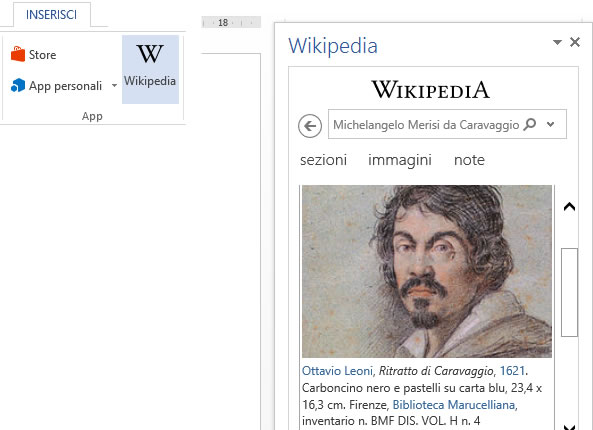The height and width of the screenshot is (430, 593).
Task: Open the INSERISCI ribbon tab
Action: (x=51, y=15)
